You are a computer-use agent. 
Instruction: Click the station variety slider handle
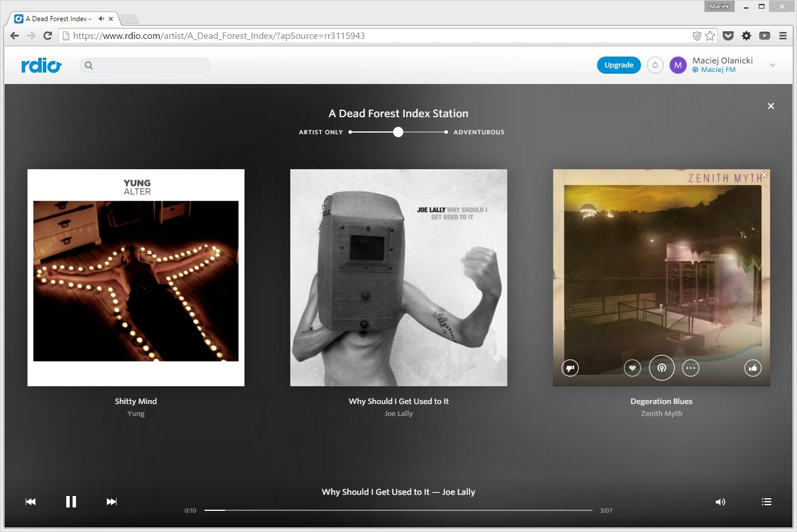398,132
